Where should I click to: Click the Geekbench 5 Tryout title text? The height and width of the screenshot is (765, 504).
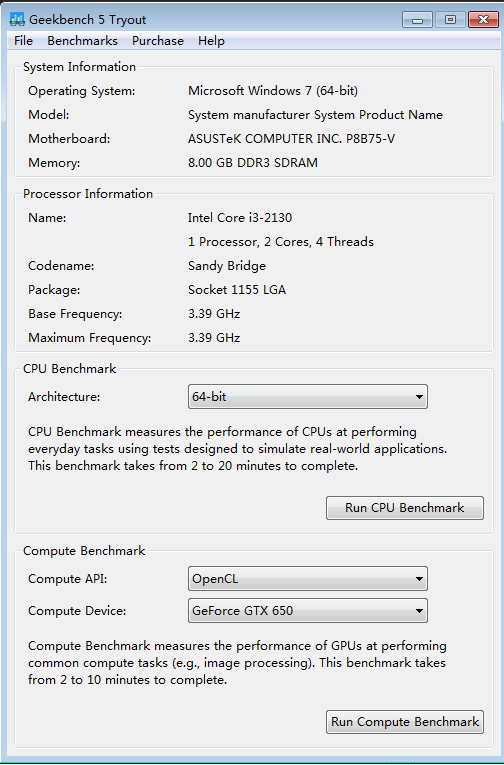tap(88, 20)
